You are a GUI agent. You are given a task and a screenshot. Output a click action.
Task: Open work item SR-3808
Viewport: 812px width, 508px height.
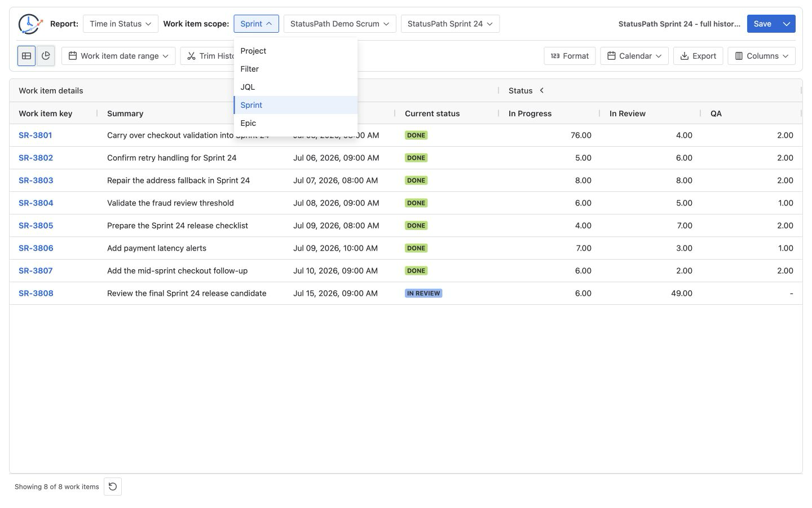[x=36, y=294]
